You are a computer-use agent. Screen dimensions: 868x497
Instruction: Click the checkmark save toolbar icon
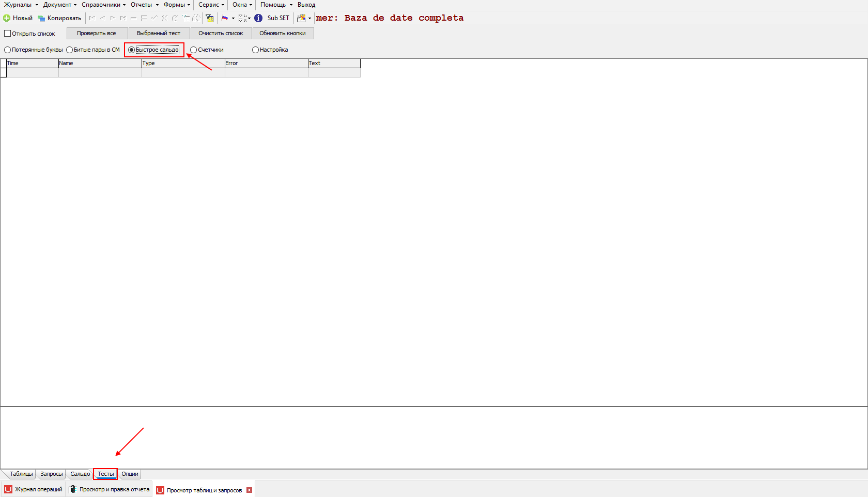click(x=154, y=18)
